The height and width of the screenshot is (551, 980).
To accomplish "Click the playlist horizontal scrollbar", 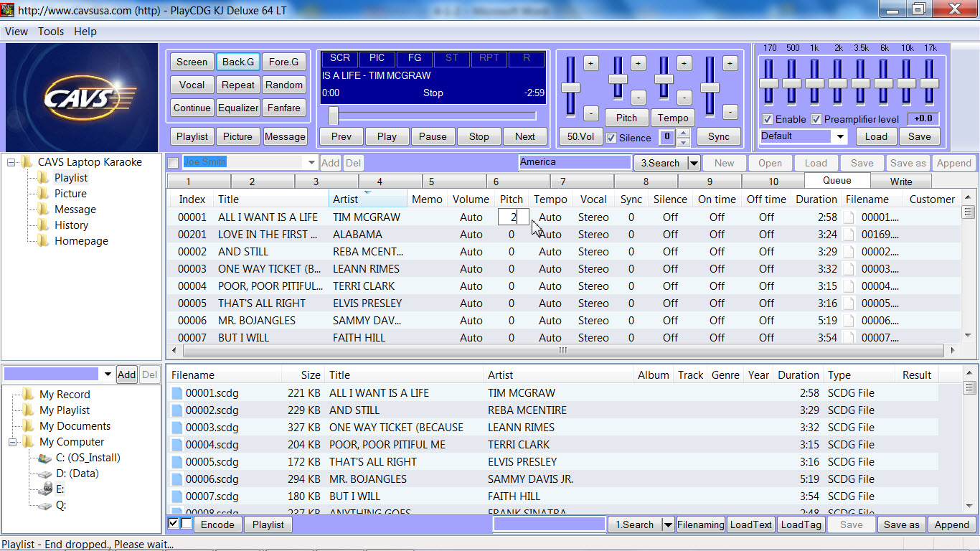I will [563, 350].
